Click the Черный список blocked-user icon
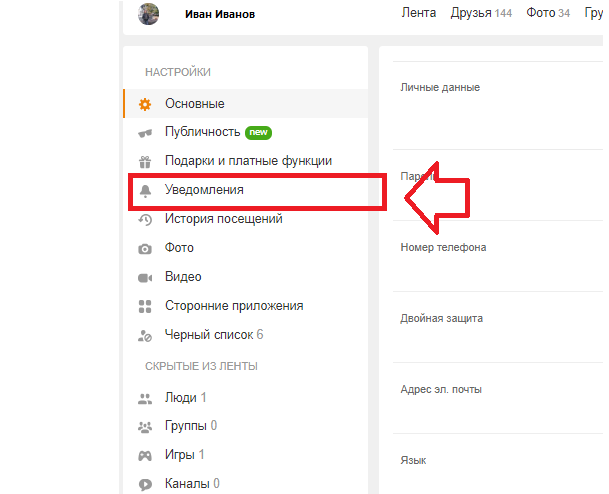 pyautogui.click(x=145, y=335)
